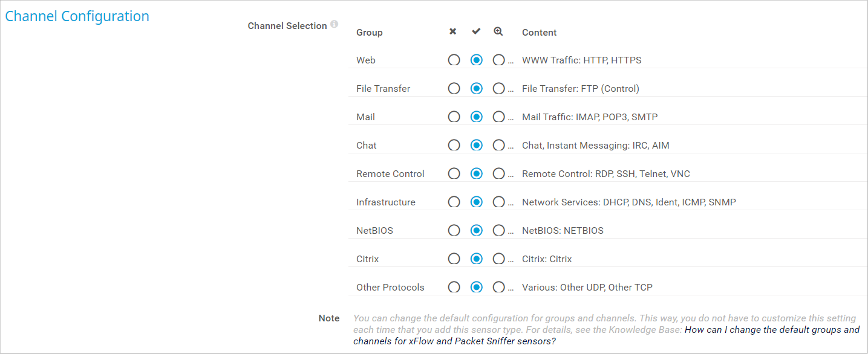
Task: Open the Knowledge Base xFlow default groups link
Action: point(771,330)
